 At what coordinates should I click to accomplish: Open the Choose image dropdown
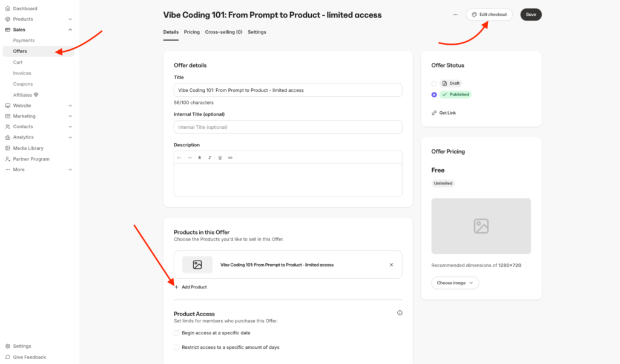pos(455,282)
